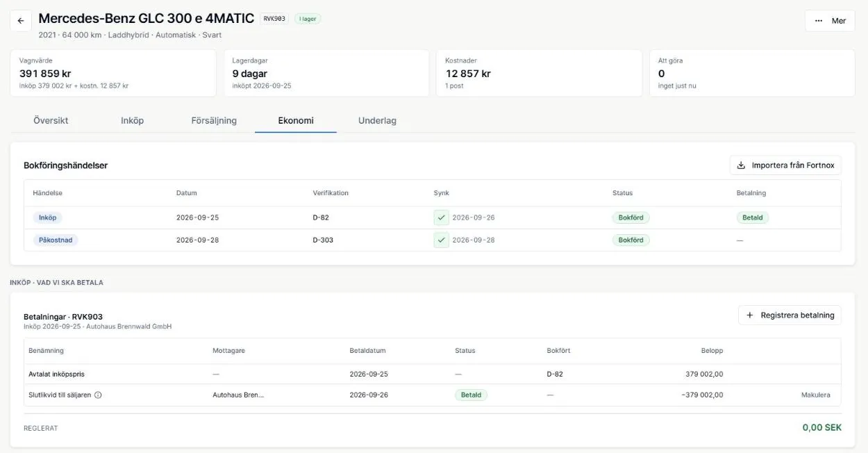Open the Mer options menu
The height and width of the screenshot is (453, 868).
(x=830, y=21)
